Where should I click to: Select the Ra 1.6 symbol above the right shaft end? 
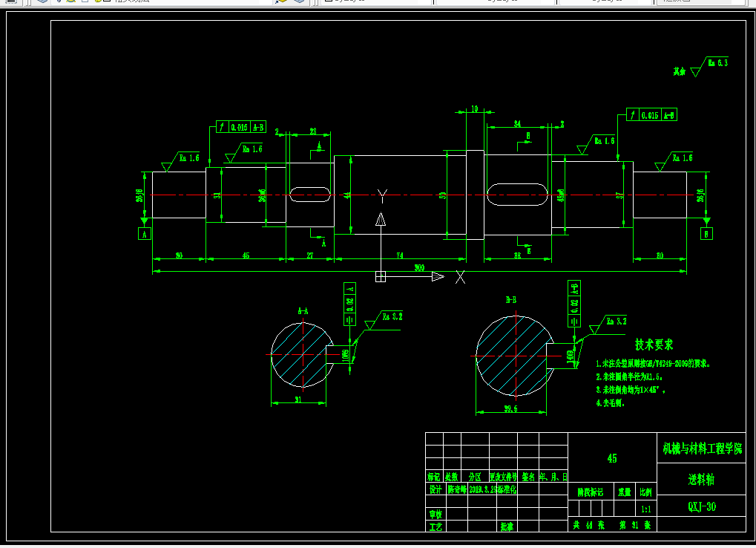click(x=674, y=162)
